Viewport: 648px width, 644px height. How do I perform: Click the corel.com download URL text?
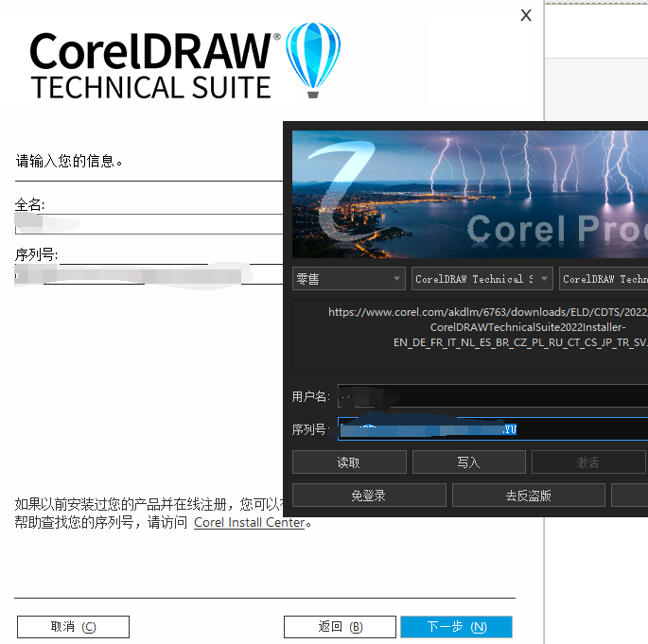pyautogui.click(x=487, y=326)
